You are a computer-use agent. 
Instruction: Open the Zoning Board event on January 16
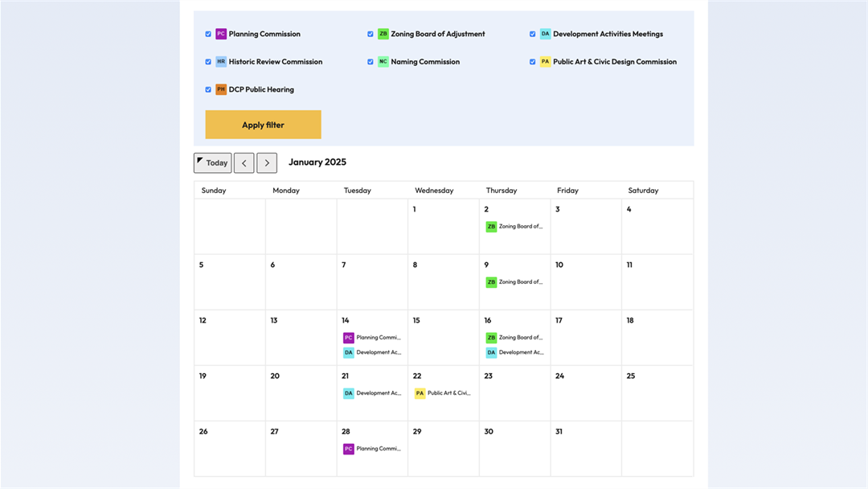520,338
